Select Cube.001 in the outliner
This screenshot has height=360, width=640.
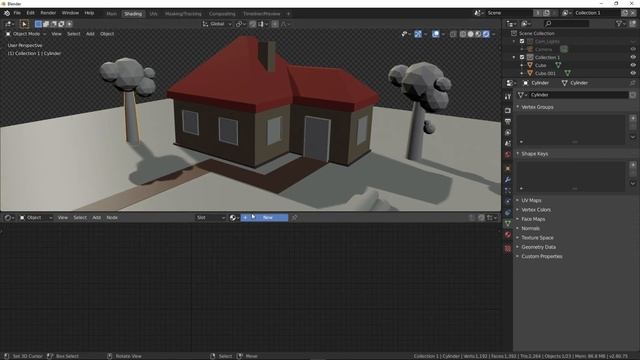545,73
